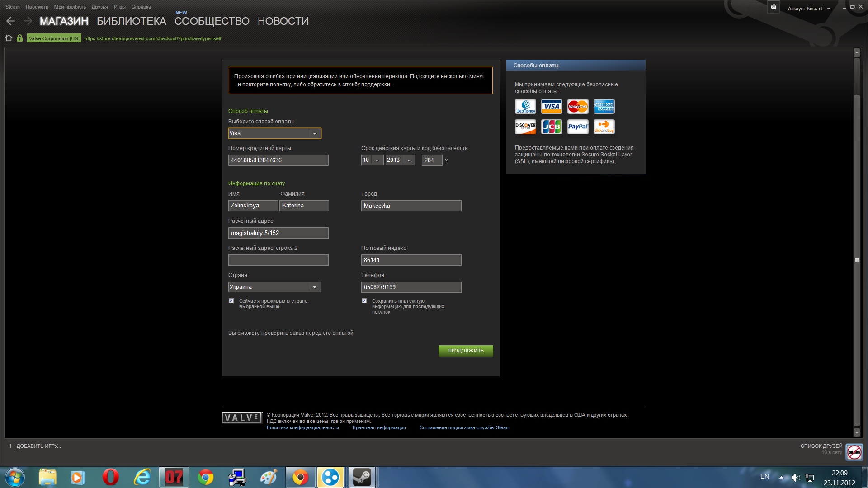Click the store URL in the address bar
This screenshot has height=488, width=868.
tap(153, 38)
